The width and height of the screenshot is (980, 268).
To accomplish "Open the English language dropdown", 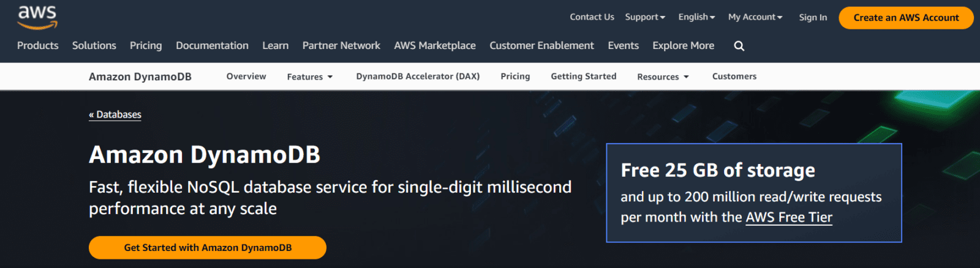I will [696, 17].
